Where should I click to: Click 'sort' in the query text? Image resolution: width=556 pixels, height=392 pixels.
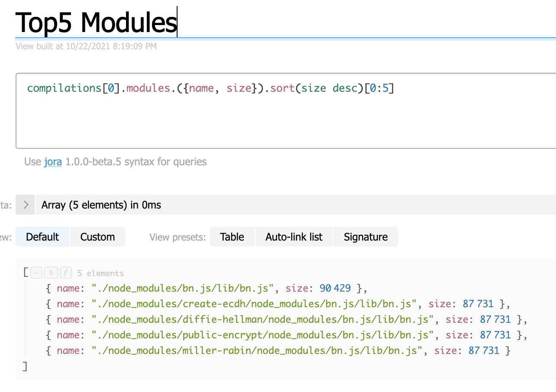(282, 88)
